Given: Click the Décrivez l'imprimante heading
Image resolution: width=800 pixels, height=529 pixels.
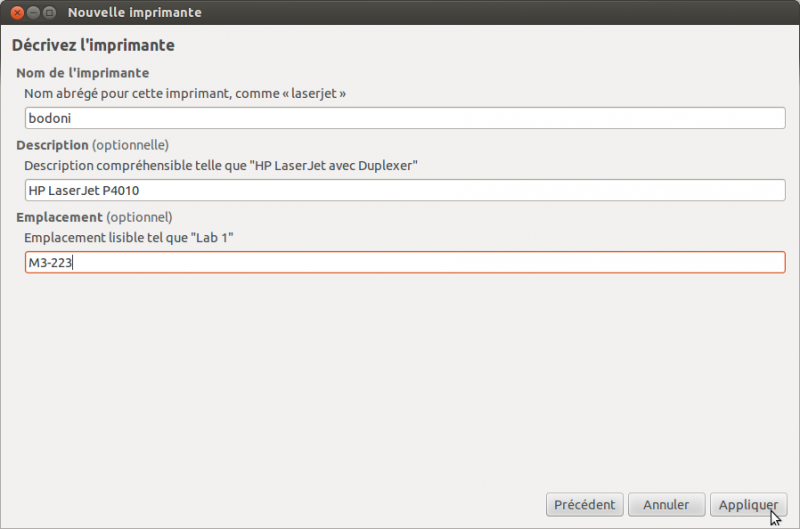Looking at the screenshot, I should (93, 45).
